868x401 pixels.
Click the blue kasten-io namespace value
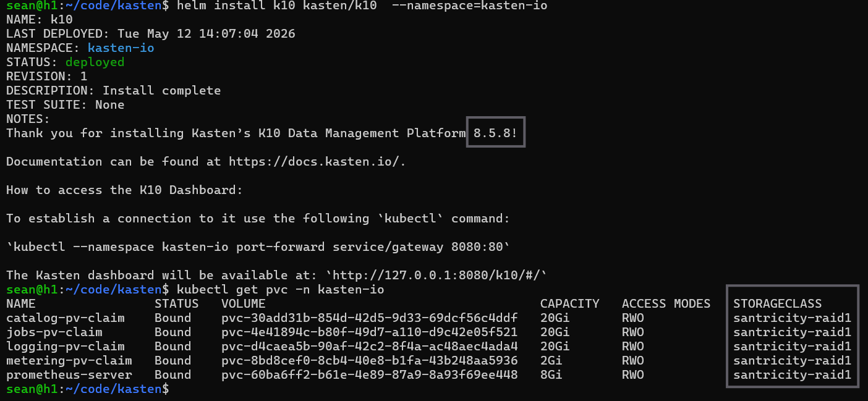121,48
